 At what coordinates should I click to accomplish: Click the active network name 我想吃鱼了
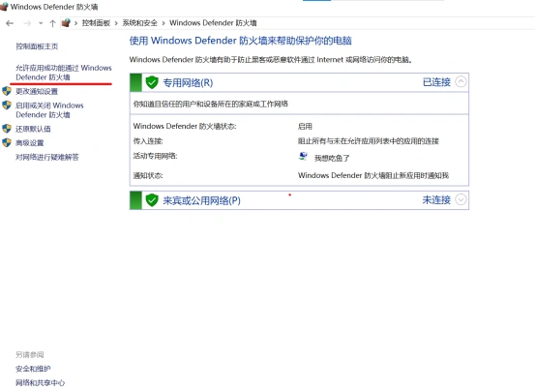(x=332, y=158)
